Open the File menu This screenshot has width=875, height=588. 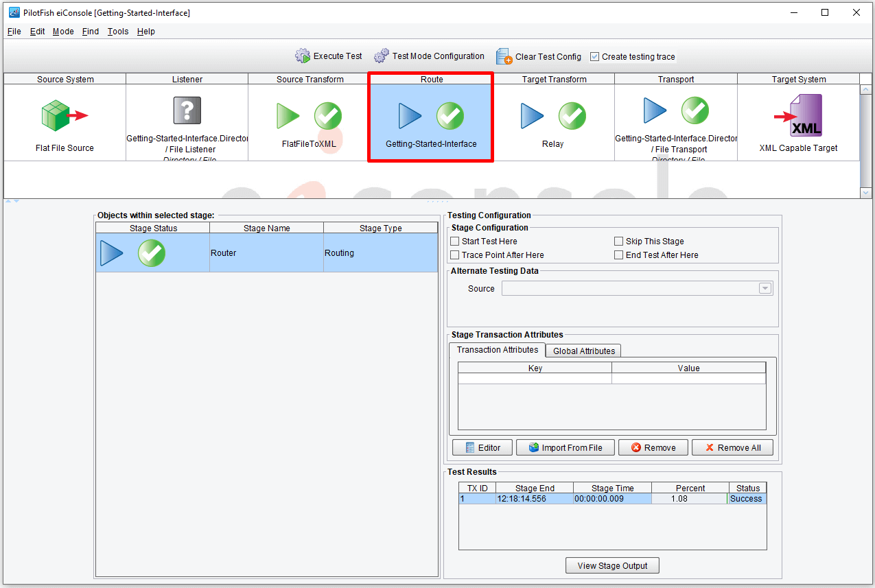coord(14,32)
